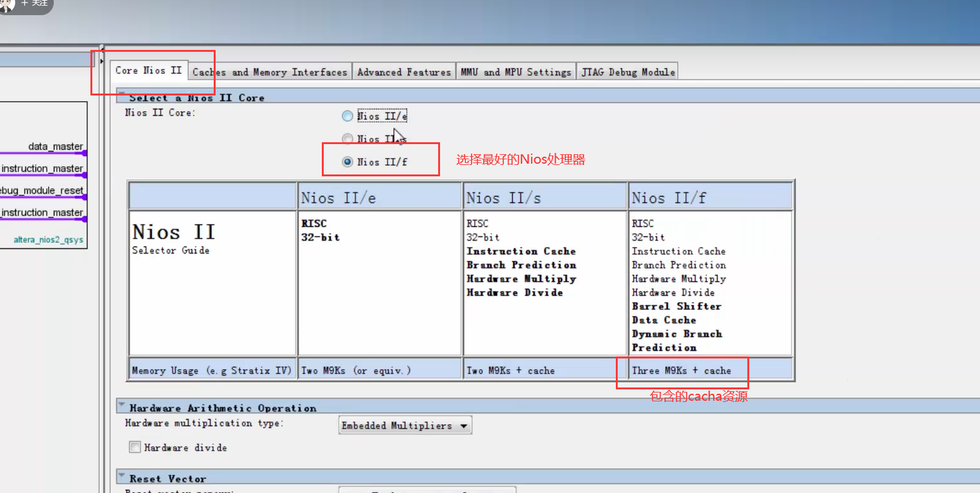Click the Nios II/e column header
This screenshot has width=980, height=493.
click(x=380, y=197)
